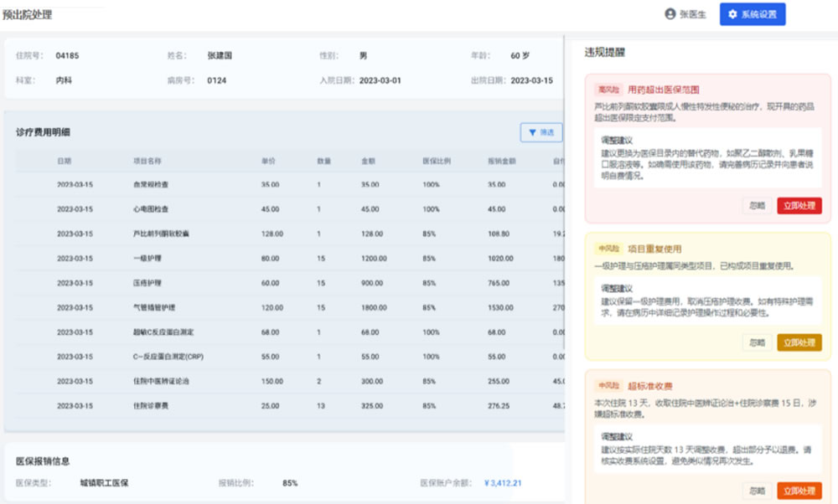Click the 765.00 reimbursement value
838x504 pixels.
(499, 283)
